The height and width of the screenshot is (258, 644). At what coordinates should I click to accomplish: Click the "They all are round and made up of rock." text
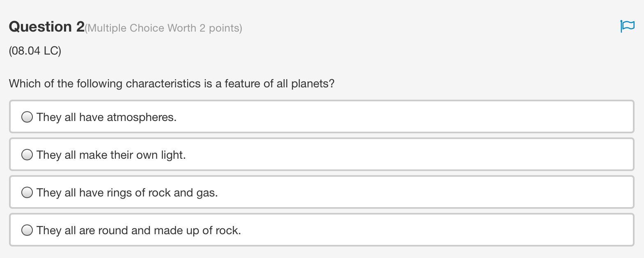(138, 231)
